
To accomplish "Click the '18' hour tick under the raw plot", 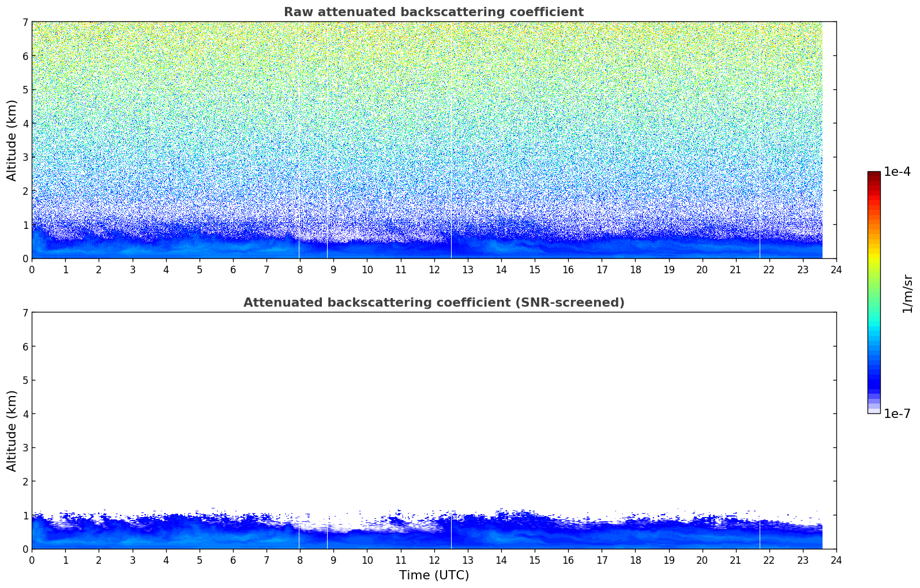I will 635,269.
